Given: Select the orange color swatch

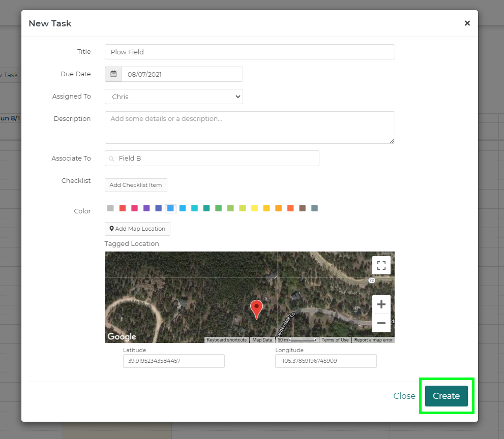Looking at the screenshot, I should point(278,208).
